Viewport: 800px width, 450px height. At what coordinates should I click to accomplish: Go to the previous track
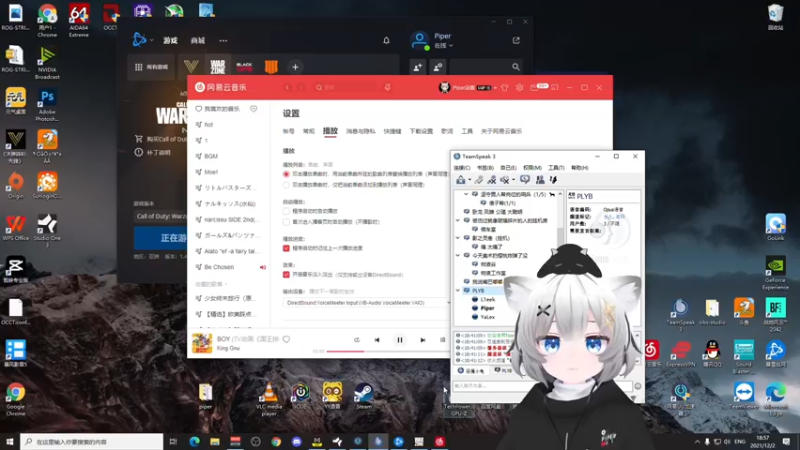click(x=377, y=340)
